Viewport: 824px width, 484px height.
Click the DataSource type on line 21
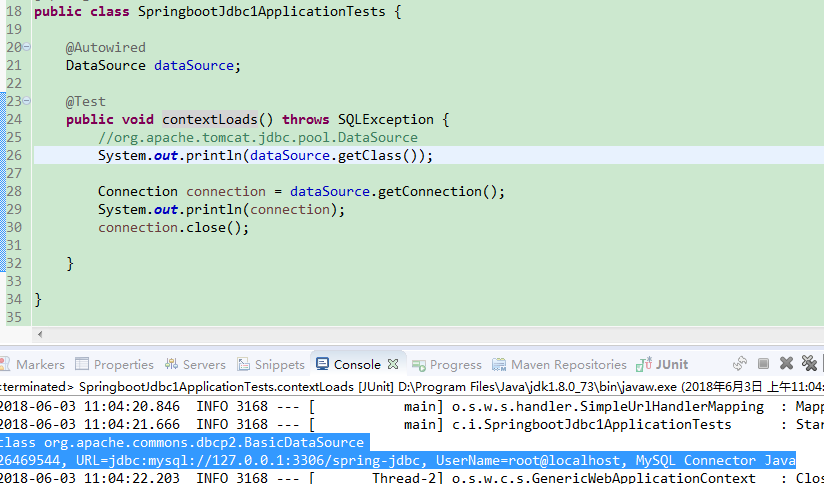[x=106, y=65]
